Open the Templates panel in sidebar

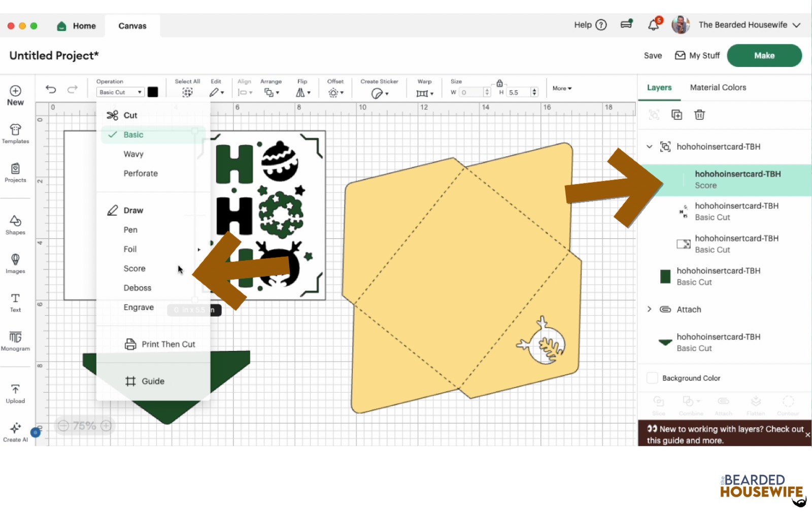[15, 133]
